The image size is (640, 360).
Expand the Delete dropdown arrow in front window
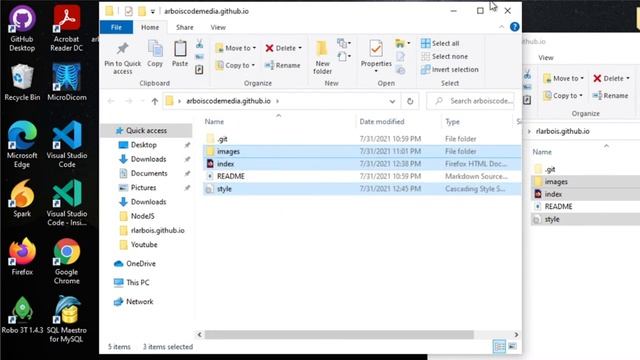[x=300, y=48]
